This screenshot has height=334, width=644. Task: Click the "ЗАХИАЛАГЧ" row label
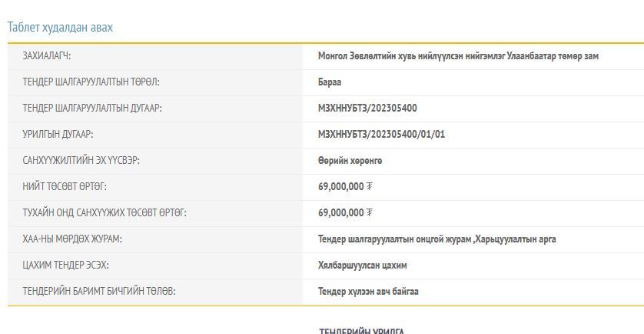[x=46, y=56]
